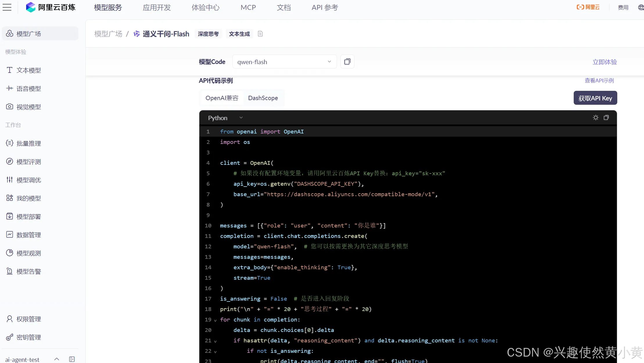Click code line 7 base_url text

tap(336, 194)
